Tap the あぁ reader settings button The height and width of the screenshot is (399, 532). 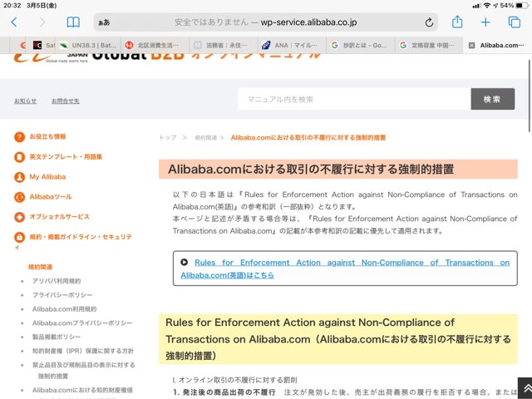(104, 22)
